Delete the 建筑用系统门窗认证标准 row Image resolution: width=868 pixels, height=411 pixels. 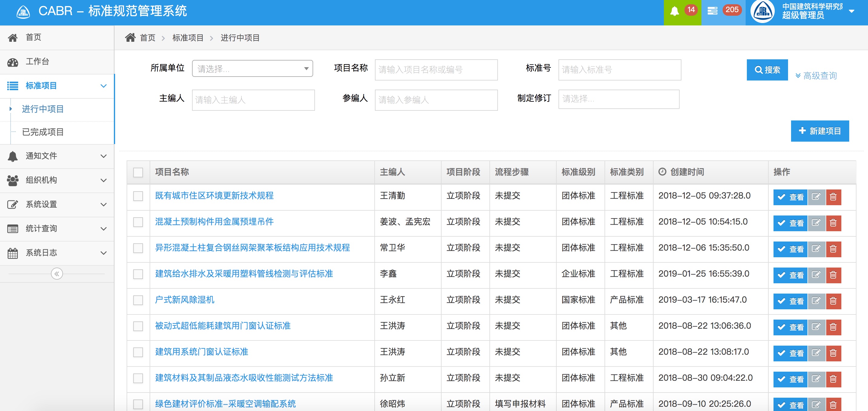[833, 353]
